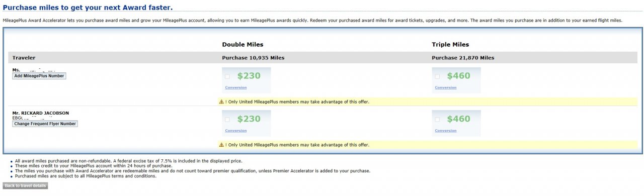Check Double Miles $230 box for first traveler

click(x=227, y=76)
